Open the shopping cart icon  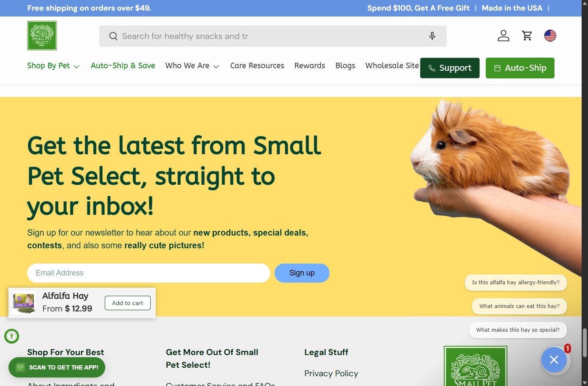pyautogui.click(x=527, y=36)
